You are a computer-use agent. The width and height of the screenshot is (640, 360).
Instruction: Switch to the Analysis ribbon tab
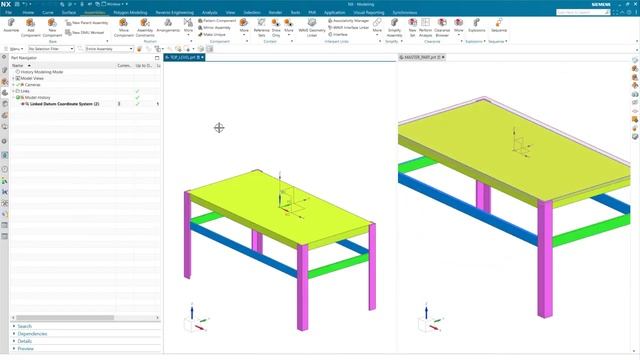[x=209, y=13]
